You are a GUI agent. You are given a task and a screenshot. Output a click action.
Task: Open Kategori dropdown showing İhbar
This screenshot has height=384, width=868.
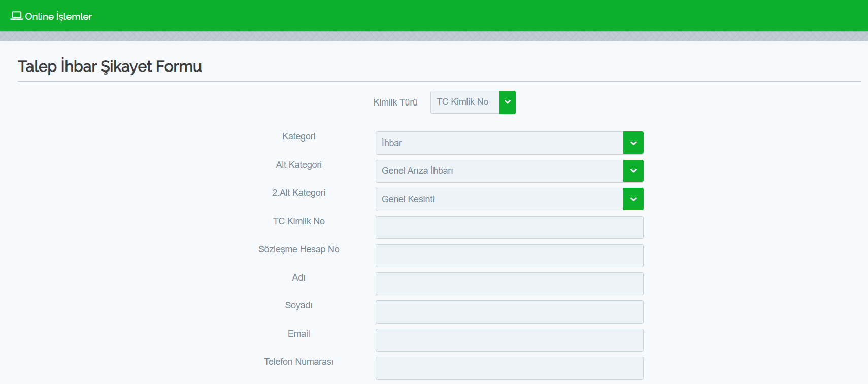499,143
